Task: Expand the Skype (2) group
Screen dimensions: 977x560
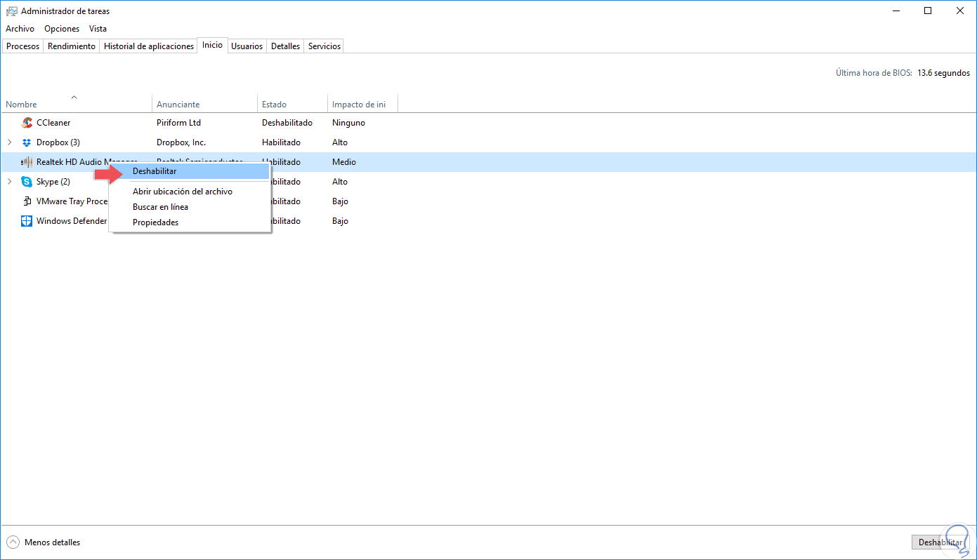Action: pyautogui.click(x=9, y=182)
